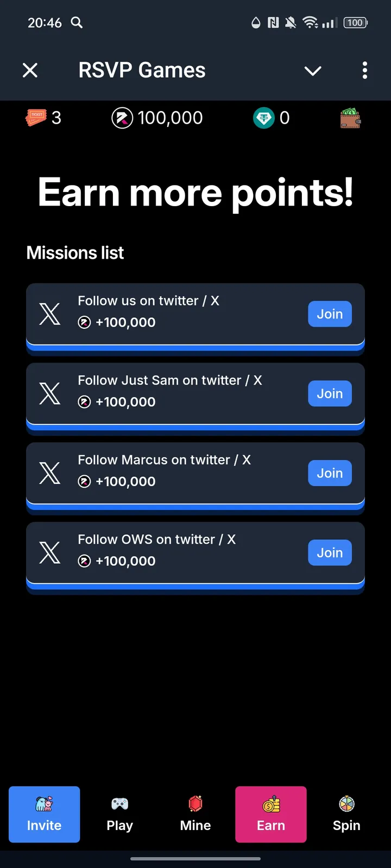
Task: Join the Follow Just Sam mission
Action: (x=330, y=393)
